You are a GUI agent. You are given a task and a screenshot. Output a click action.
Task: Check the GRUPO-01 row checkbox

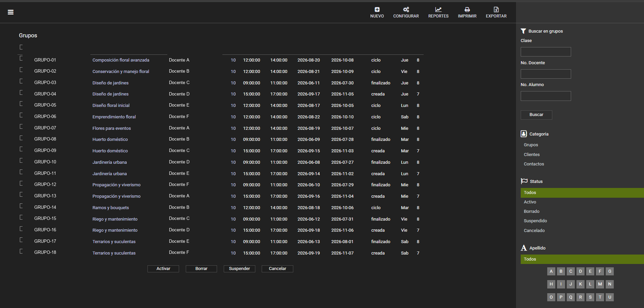[x=21, y=58]
